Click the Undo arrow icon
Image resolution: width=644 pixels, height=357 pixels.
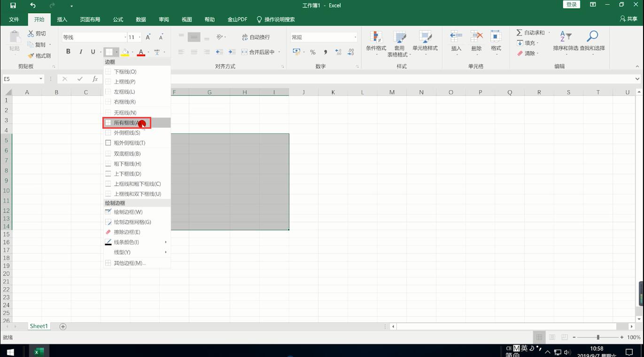(x=32, y=6)
